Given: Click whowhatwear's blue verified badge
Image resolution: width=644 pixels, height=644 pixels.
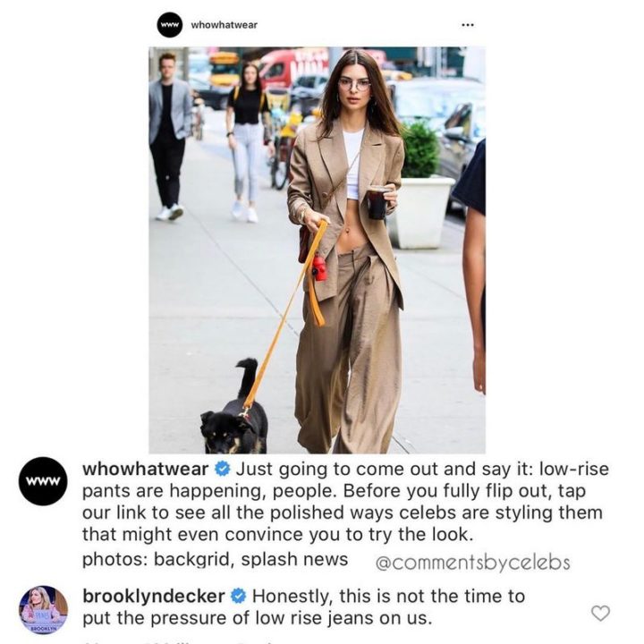Looking at the screenshot, I should (223, 469).
